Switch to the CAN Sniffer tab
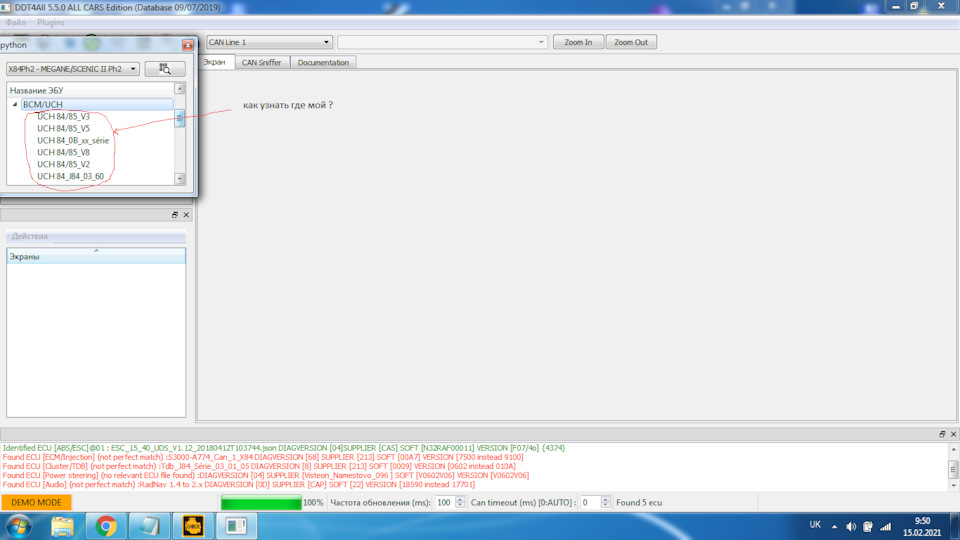960x540 pixels. pyautogui.click(x=264, y=62)
